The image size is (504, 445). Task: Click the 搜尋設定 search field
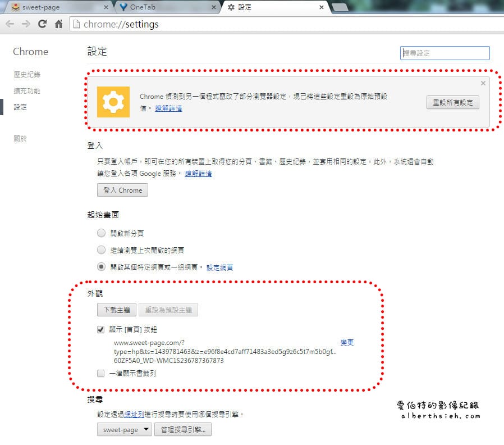point(445,53)
